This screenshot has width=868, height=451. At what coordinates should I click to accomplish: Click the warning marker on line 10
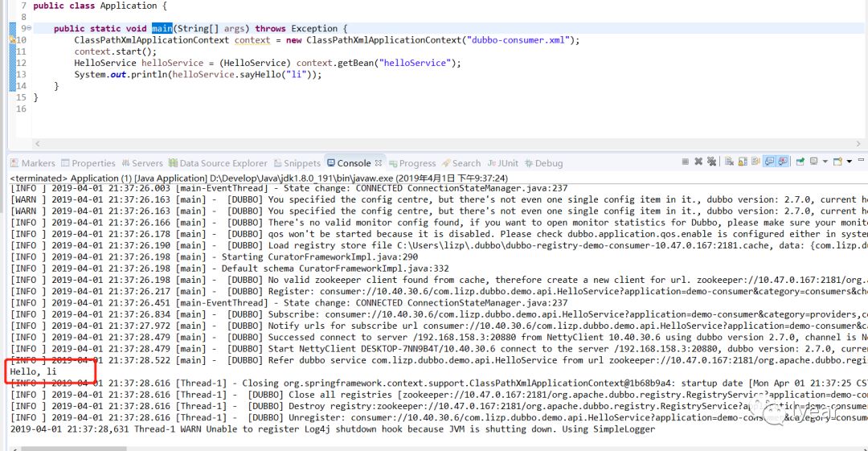(x=12, y=40)
